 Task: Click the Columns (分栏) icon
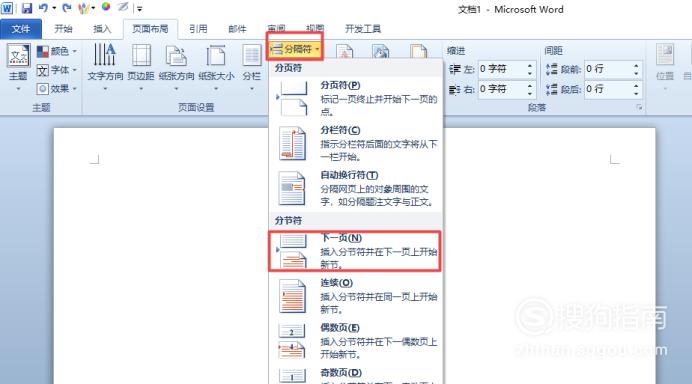coord(252,56)
